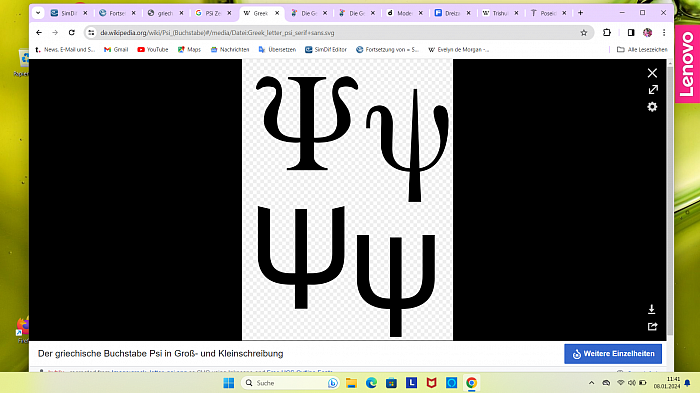The image size is (700, 393).
Task: Click the Psi letter image
Action: (347, 200)
